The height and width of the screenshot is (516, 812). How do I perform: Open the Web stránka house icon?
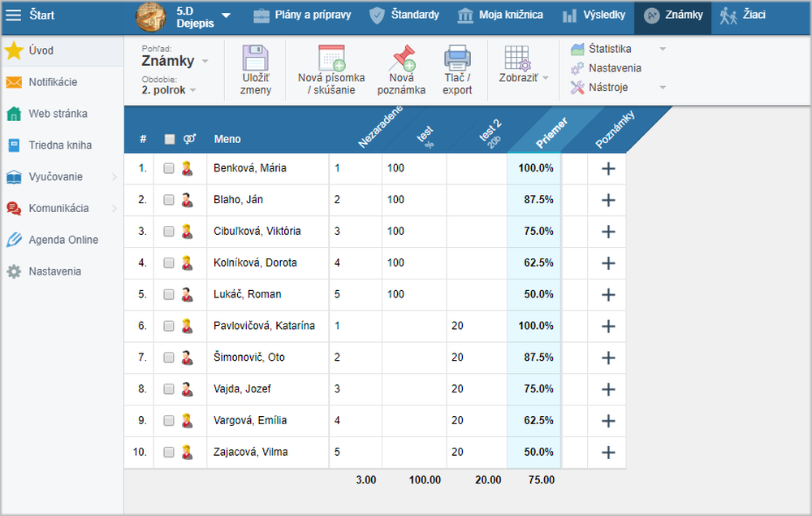(14, 114)
